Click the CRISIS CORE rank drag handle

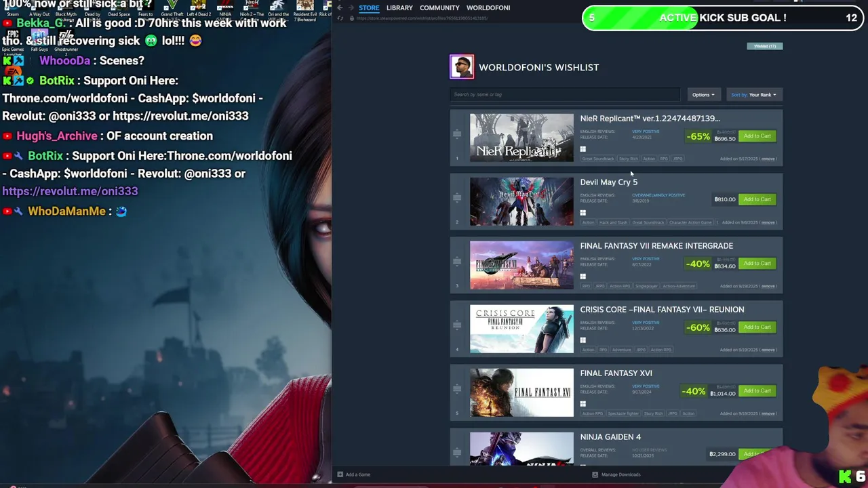coord(457,325)
